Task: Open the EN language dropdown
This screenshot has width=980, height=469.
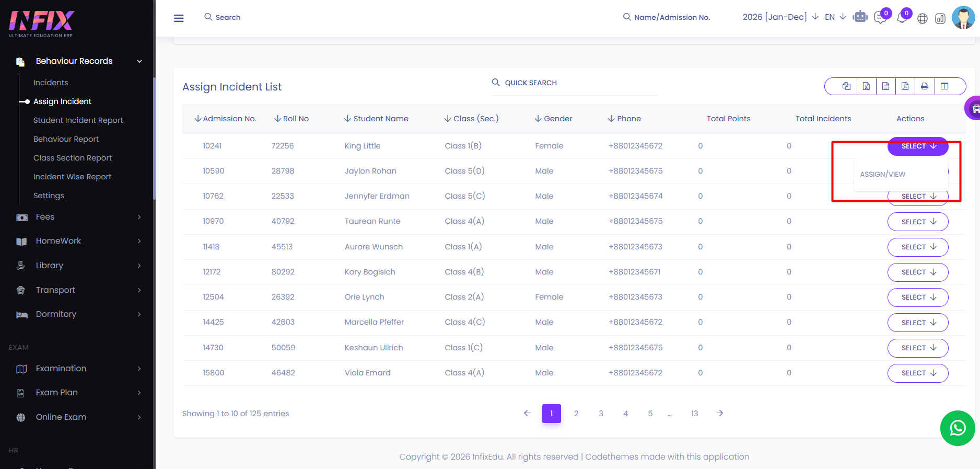Action: pos(835,17)
